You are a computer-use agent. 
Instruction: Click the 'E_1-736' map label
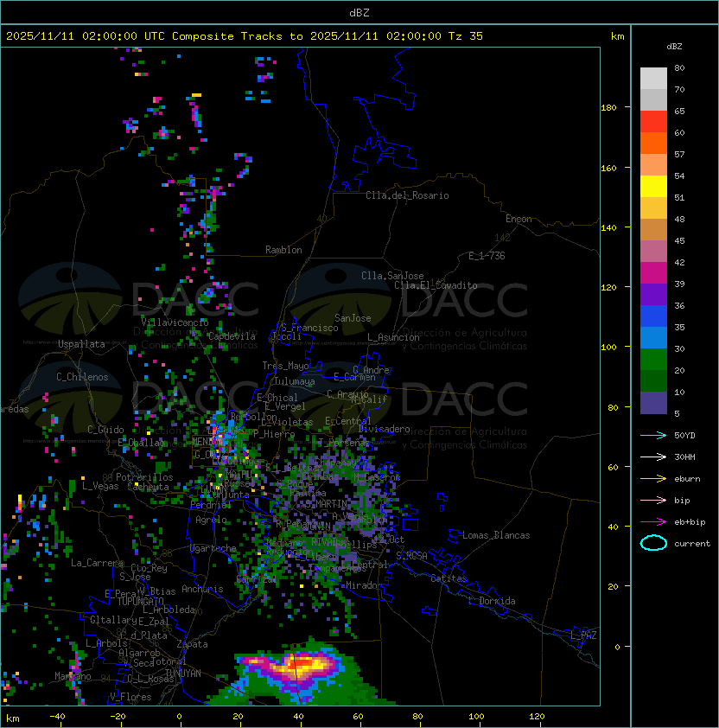pos(487,256)
